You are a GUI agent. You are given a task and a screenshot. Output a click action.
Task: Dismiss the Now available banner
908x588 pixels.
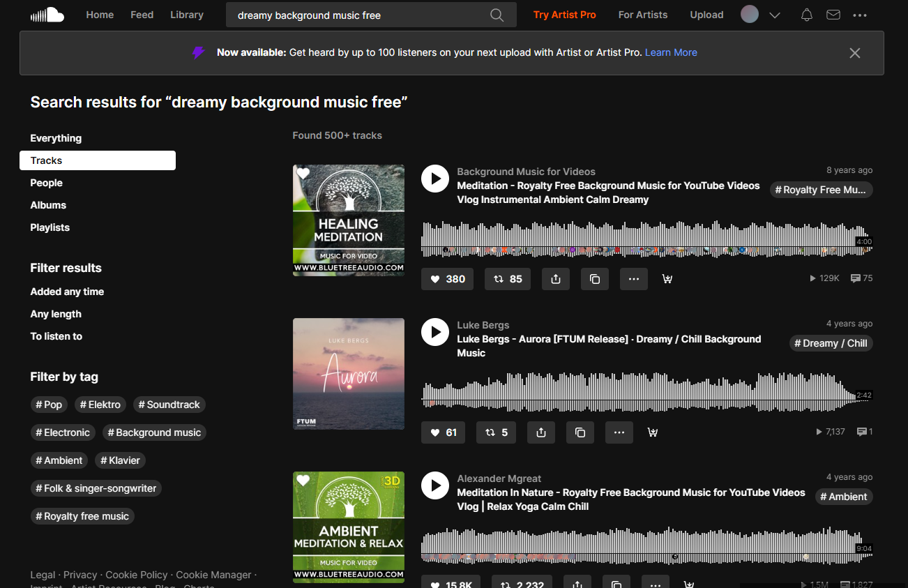855,53
